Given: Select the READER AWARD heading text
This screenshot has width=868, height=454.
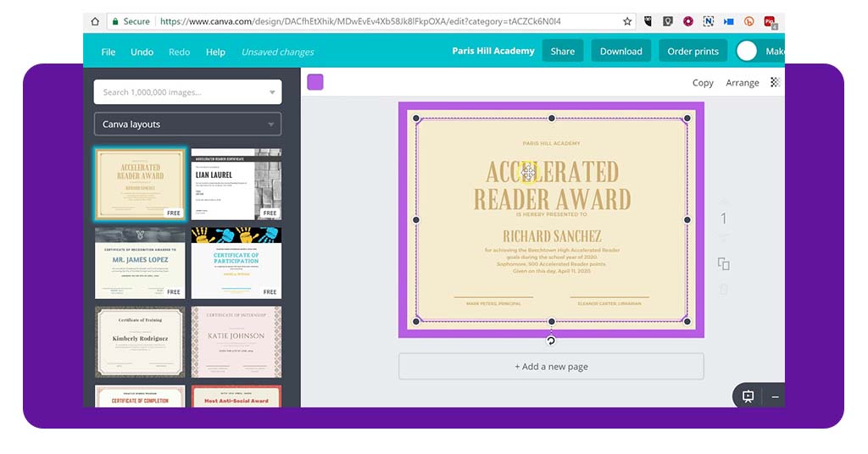Looking at the screenshot, I should tap(552, 199).
